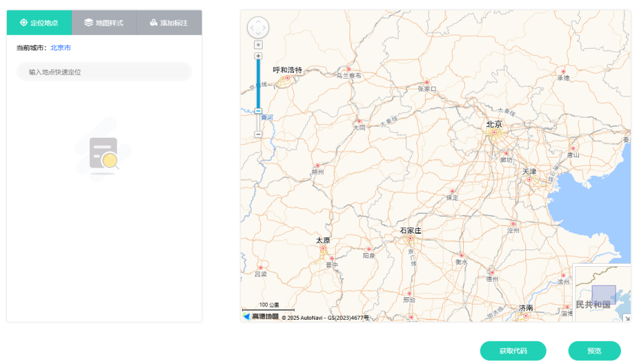This screenshot has height=364, width=639.
Task: Click the 大同 city marker
Action: [x=359, y=122]
